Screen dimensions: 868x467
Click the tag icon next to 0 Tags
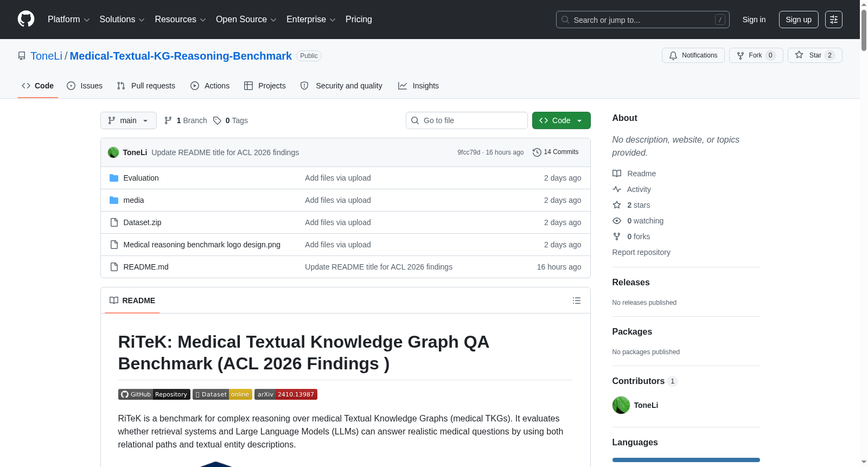217,120
